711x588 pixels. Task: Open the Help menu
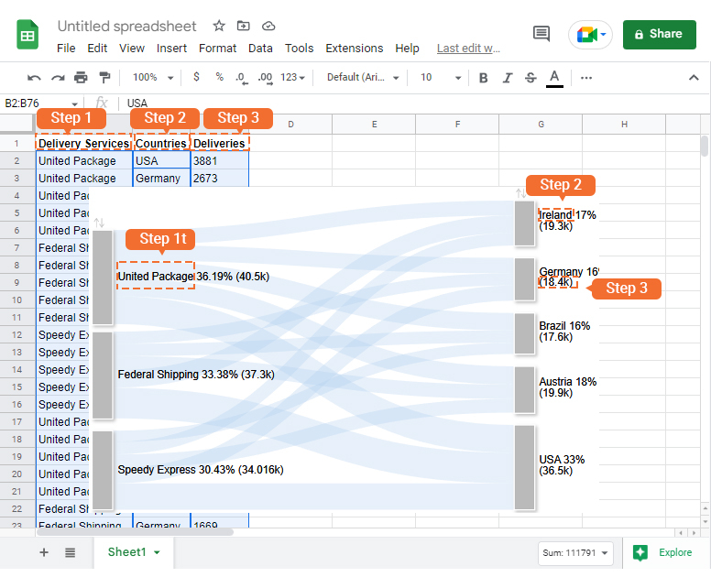407,48
